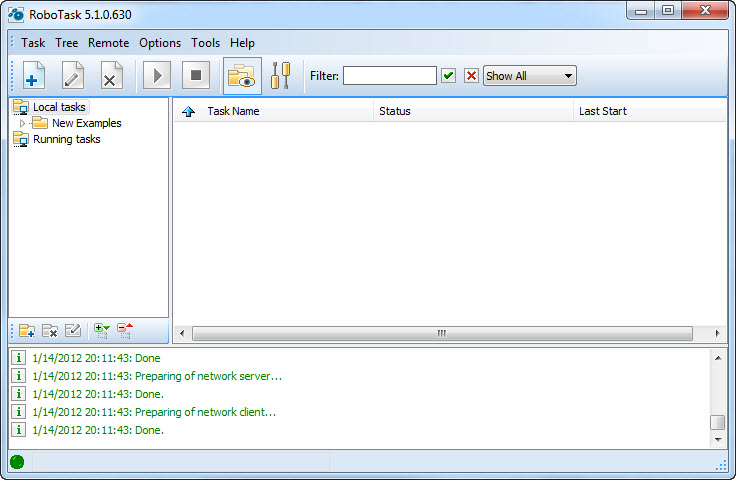Create a new task with plus icon

[34, 76]
